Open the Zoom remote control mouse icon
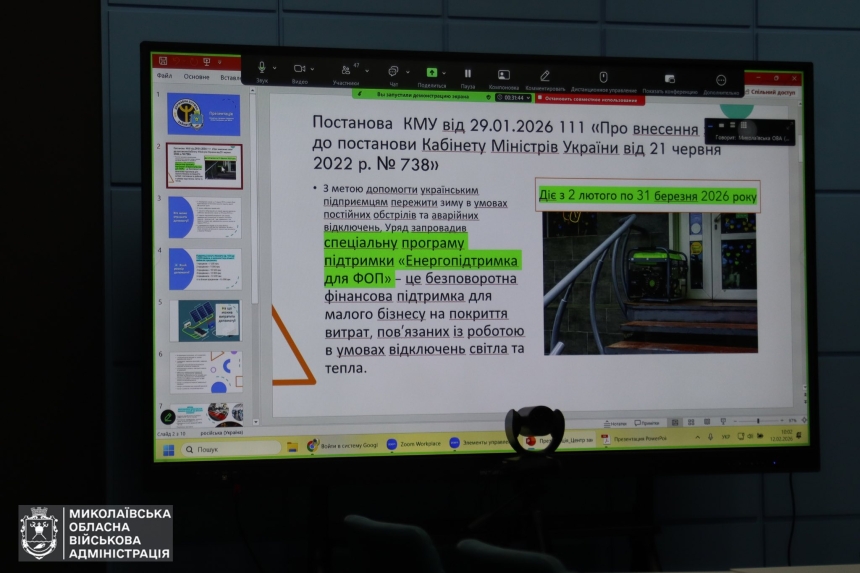The width and height of the screenshot is (860, 573). click(x=603, y=76)
